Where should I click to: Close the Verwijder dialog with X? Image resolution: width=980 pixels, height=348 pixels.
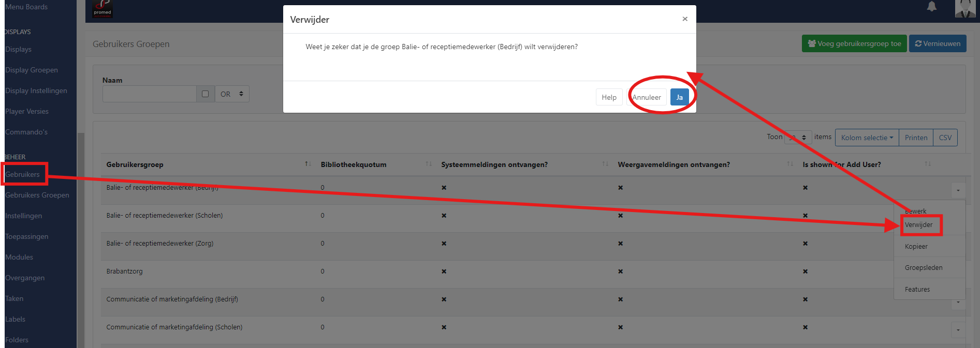[x=684, y=19]
